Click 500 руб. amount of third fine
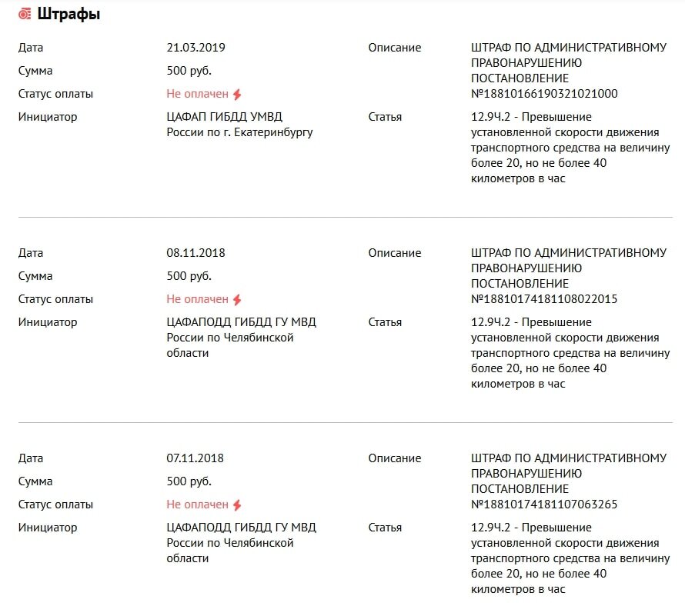This screenshot has height=616, width=685. [x=189, y=481]
